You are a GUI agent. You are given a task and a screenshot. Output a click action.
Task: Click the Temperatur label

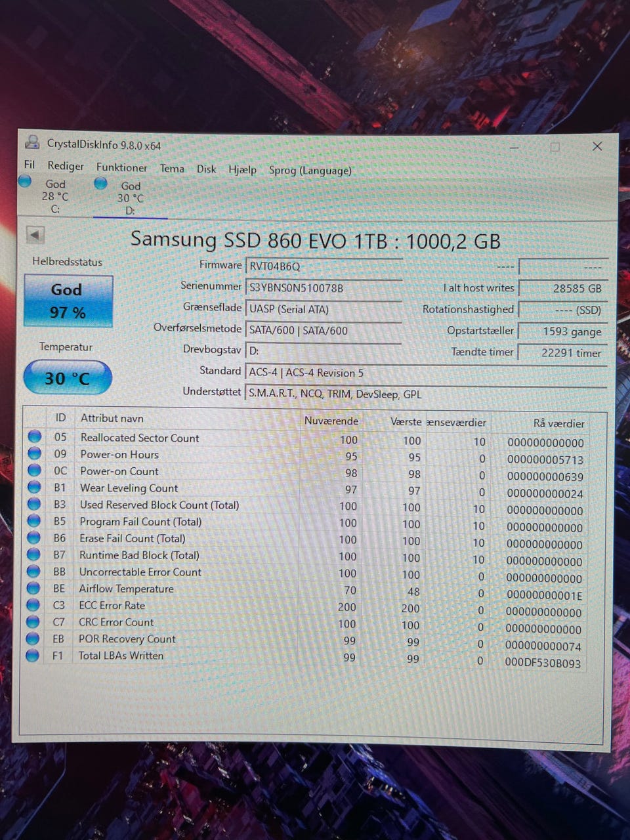click(66, 346)
